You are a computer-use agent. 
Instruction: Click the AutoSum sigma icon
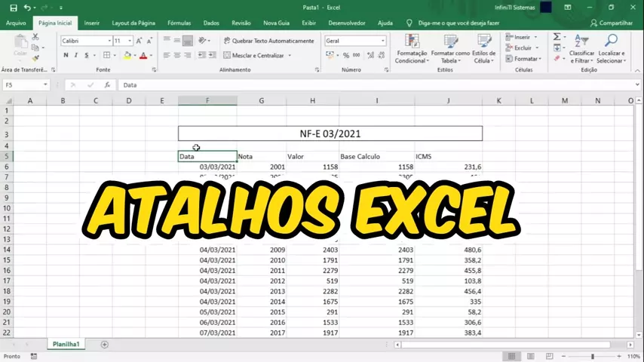(557, 37)
